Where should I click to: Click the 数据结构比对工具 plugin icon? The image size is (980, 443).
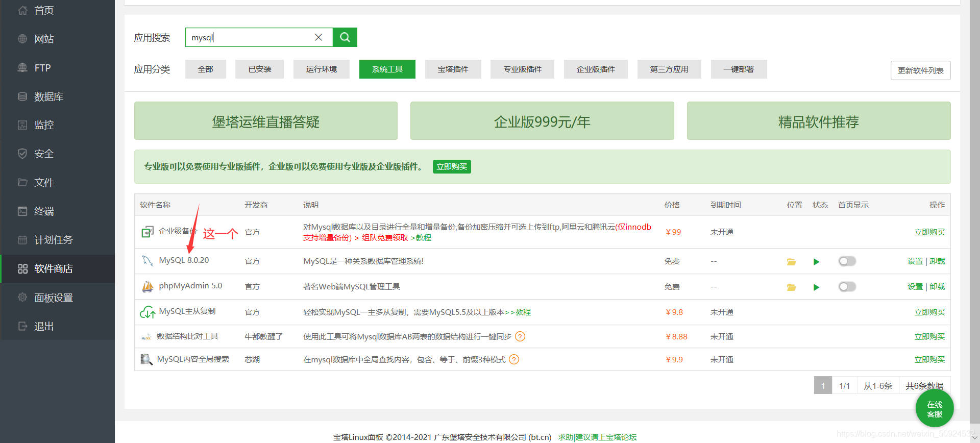(146, 337)
